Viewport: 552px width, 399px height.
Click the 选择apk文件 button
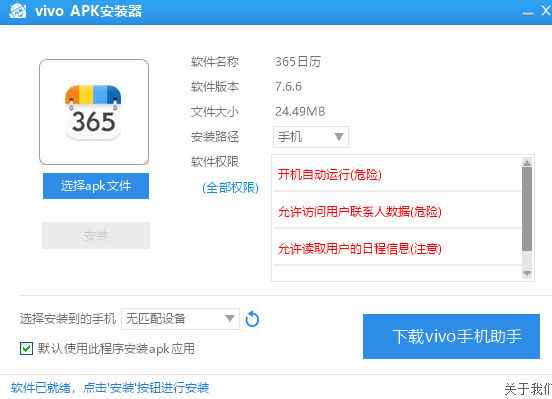point(96,186)
